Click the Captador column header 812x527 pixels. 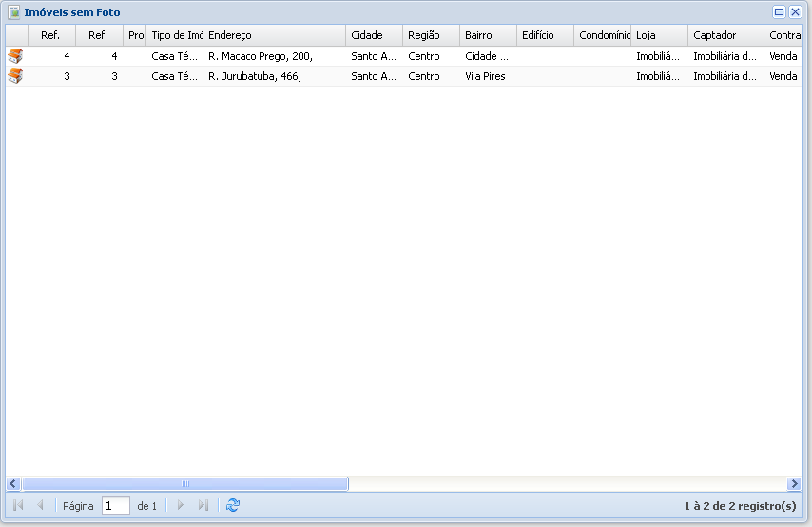pos(725,35)
